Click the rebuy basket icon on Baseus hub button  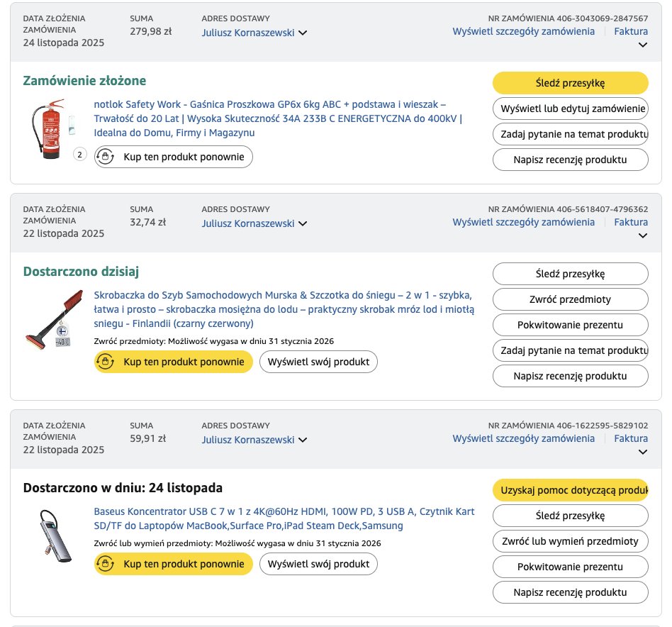[105, 564]
